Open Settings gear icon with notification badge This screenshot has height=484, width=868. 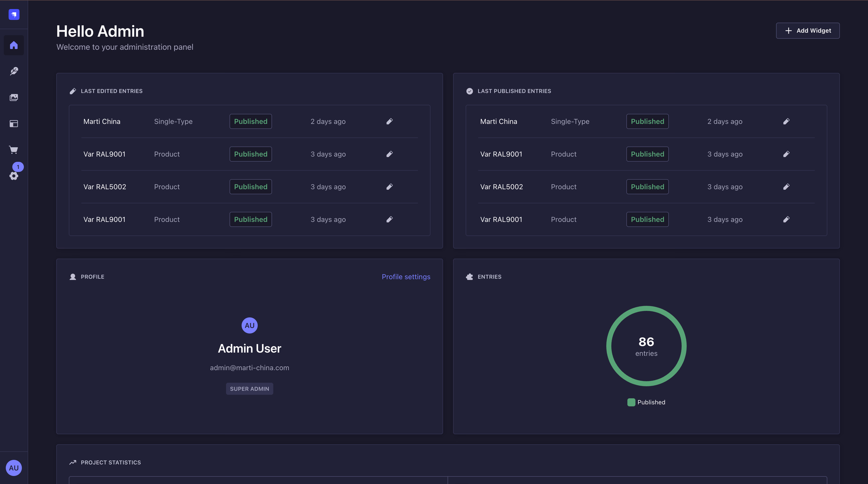pos(14,176)
